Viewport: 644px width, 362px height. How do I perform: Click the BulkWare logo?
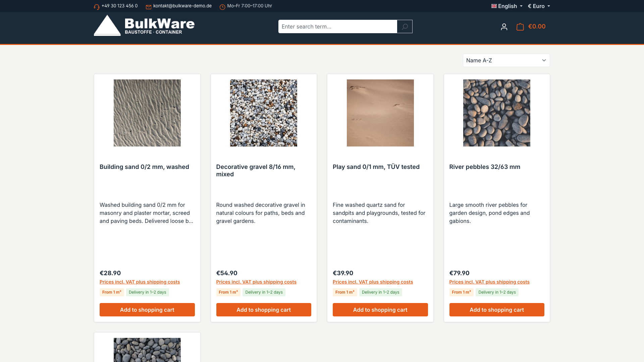coord(144,25)
